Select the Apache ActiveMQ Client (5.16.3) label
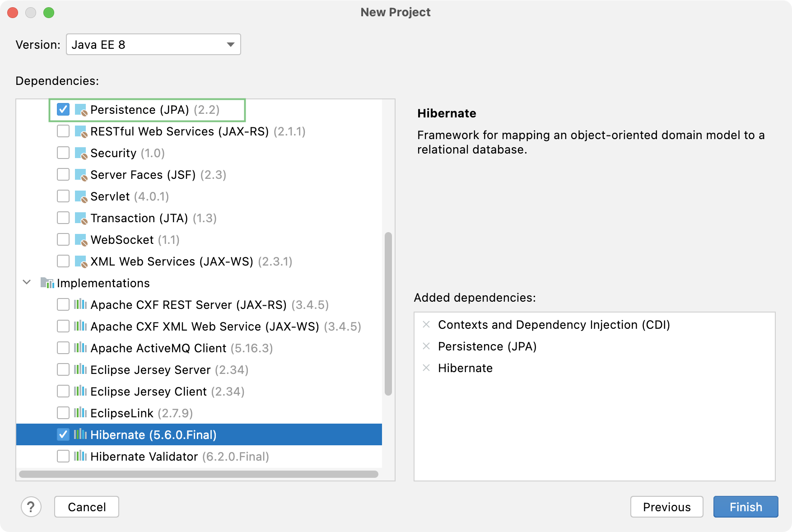Screen dimensions: 792x532 pyautogui.click(x=182, y=348)
